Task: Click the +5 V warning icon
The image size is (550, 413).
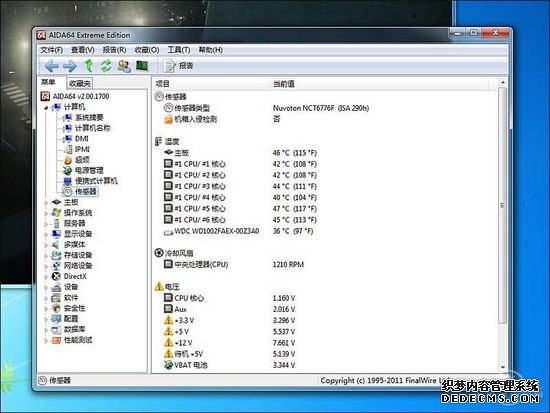Action: [x=168, y=331]
